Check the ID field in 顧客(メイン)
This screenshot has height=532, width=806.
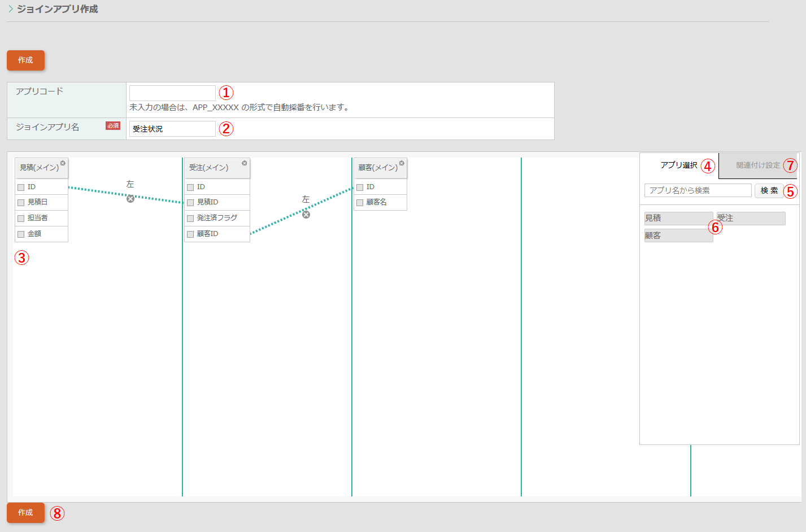[x=360, y=187]
